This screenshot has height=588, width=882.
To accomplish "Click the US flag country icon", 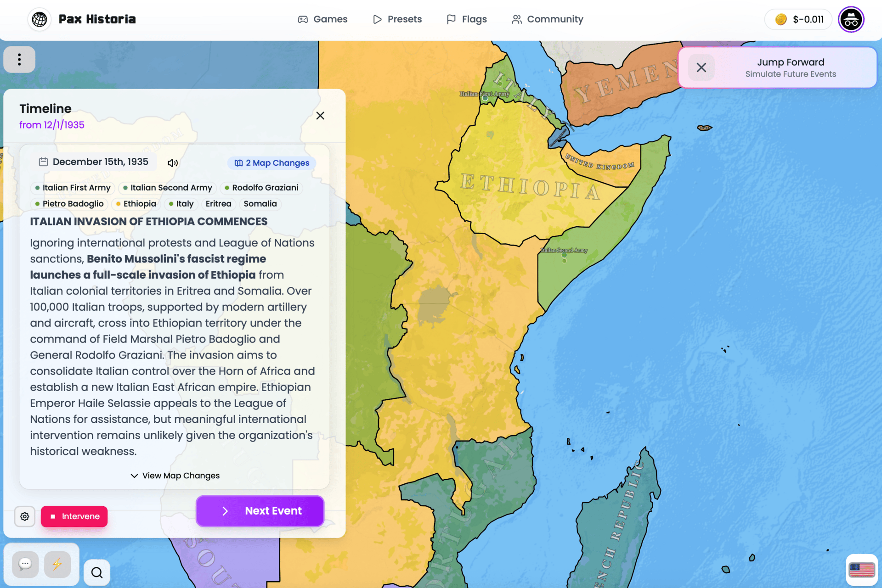I will (861, 570).
